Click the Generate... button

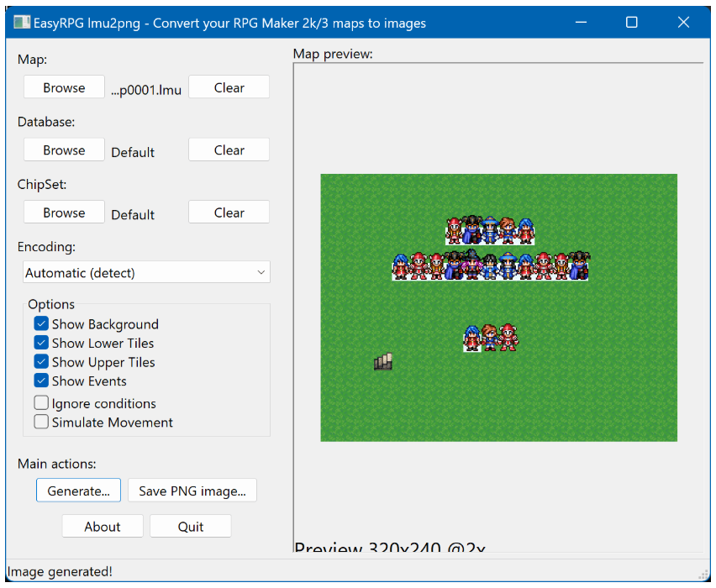click(x=78, y=491)
